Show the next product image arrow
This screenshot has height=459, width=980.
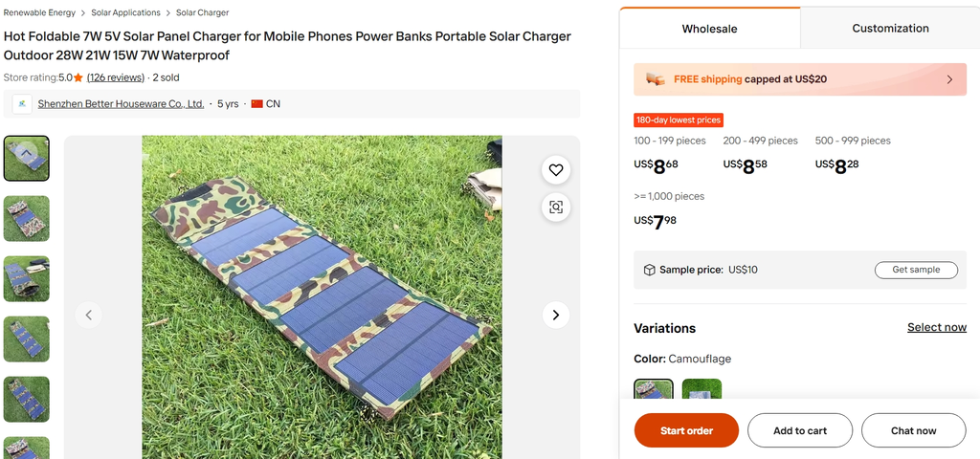(556, 315)
